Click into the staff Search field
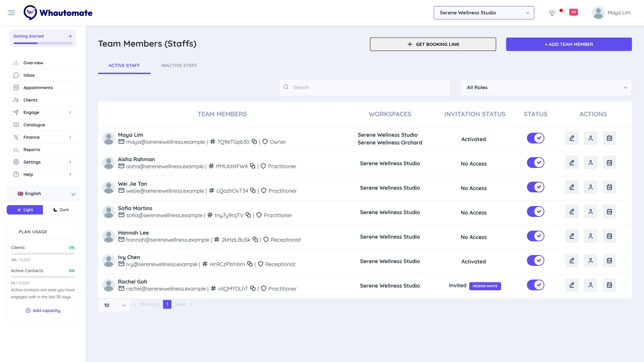This screenshot has height=362, width=644. point(365,87)
